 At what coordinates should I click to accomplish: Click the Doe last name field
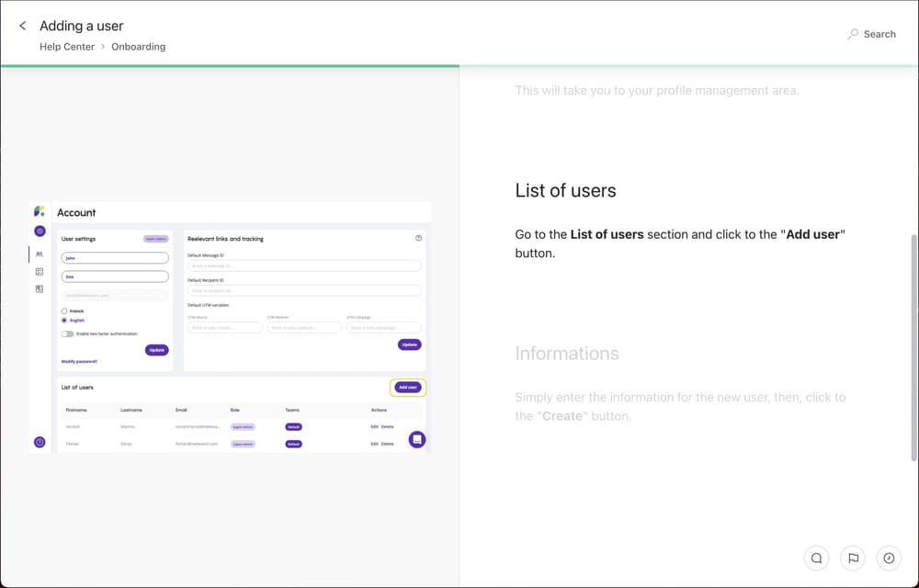[x=115, y=277]
